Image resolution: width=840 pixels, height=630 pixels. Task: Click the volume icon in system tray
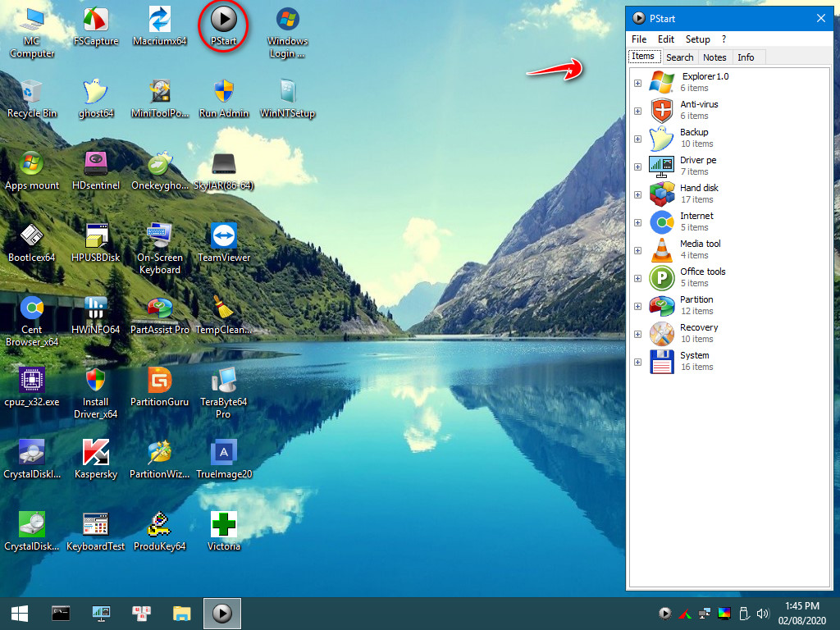pos(762,614)
